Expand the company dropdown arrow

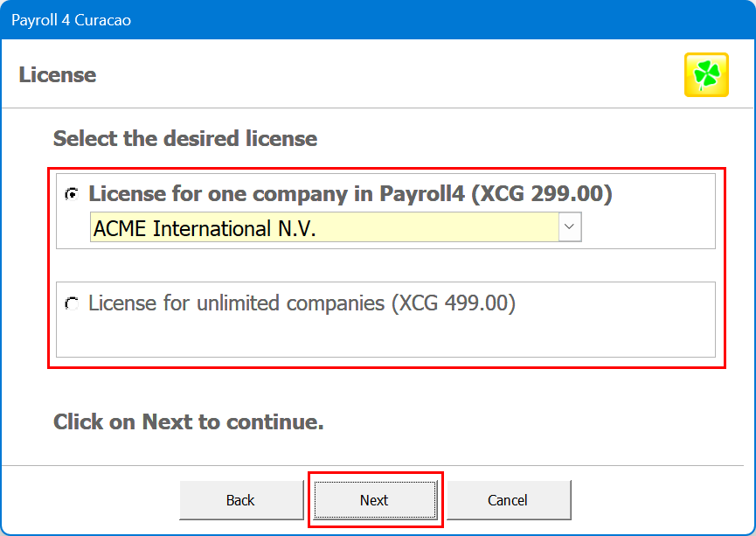click(x=570, y=228)
